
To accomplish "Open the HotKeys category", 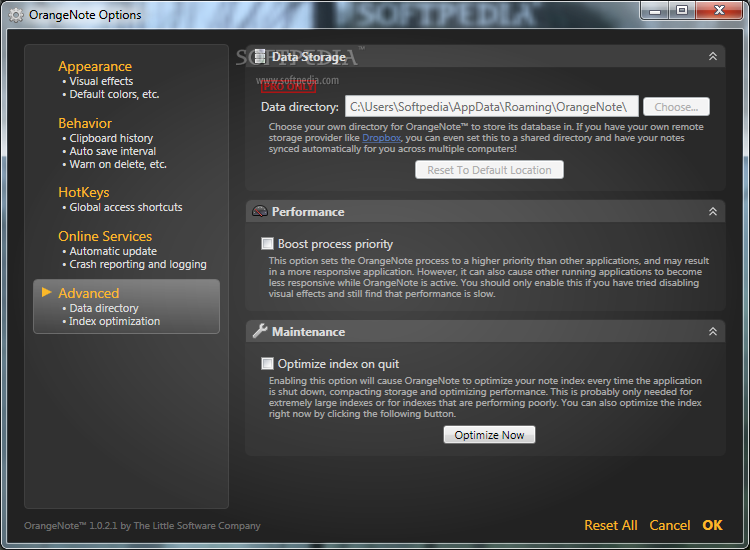I will pyautogui.click(x=84, y=192).
